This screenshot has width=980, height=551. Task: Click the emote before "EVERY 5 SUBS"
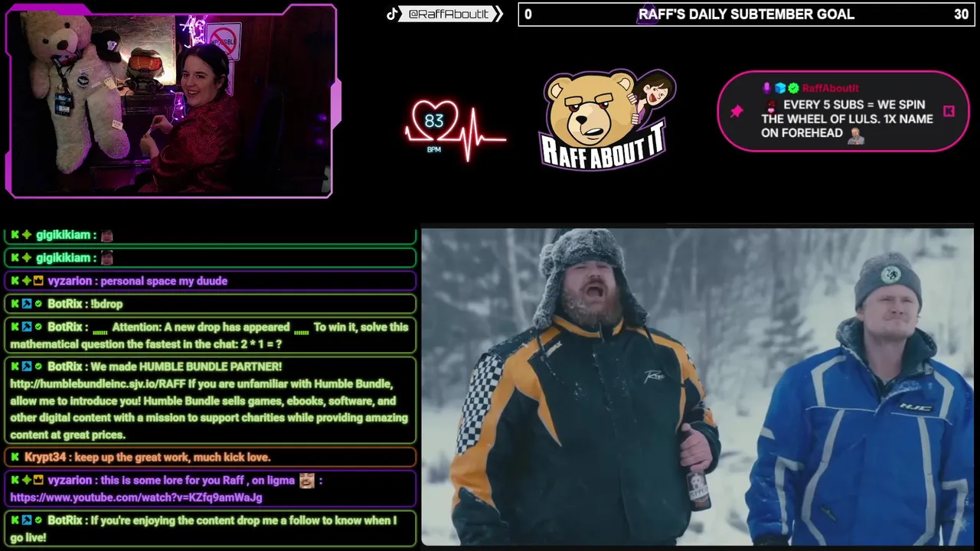tap(771, 105)
